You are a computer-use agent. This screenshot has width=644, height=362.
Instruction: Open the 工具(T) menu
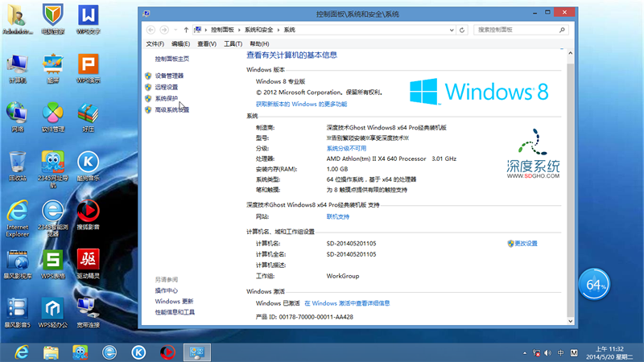tap(233, 44)
